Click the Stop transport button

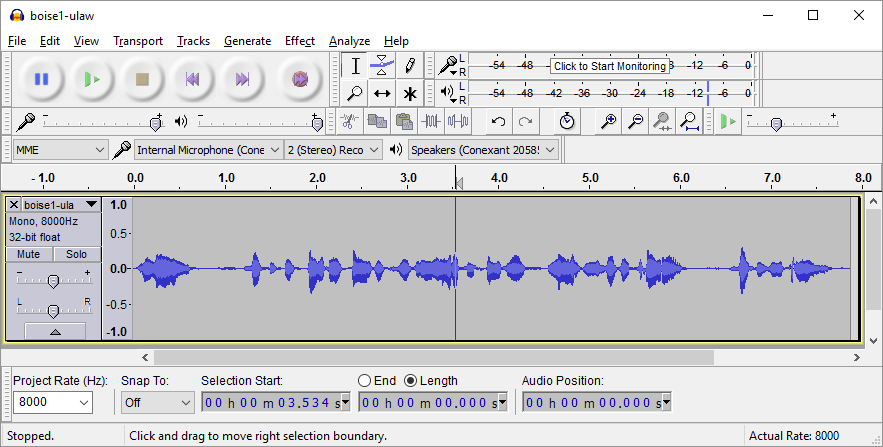coord(142,79)
